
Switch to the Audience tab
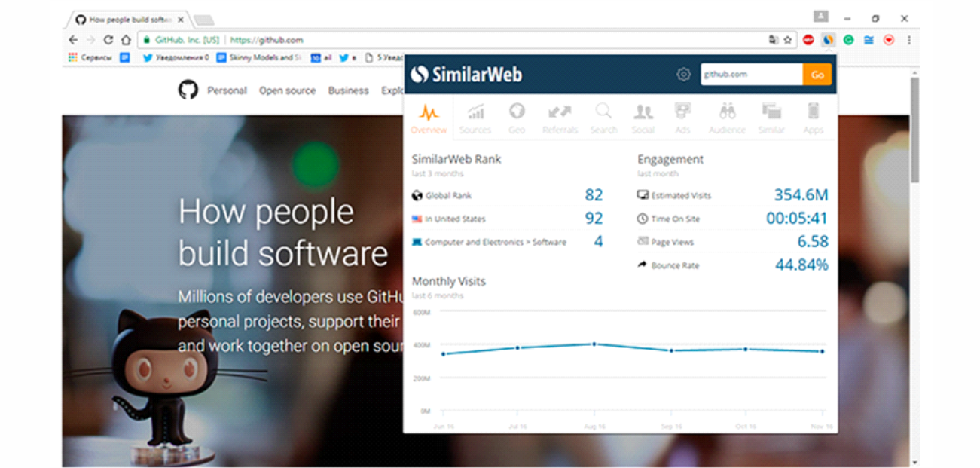pyautogui.click(x=727, y=119)
